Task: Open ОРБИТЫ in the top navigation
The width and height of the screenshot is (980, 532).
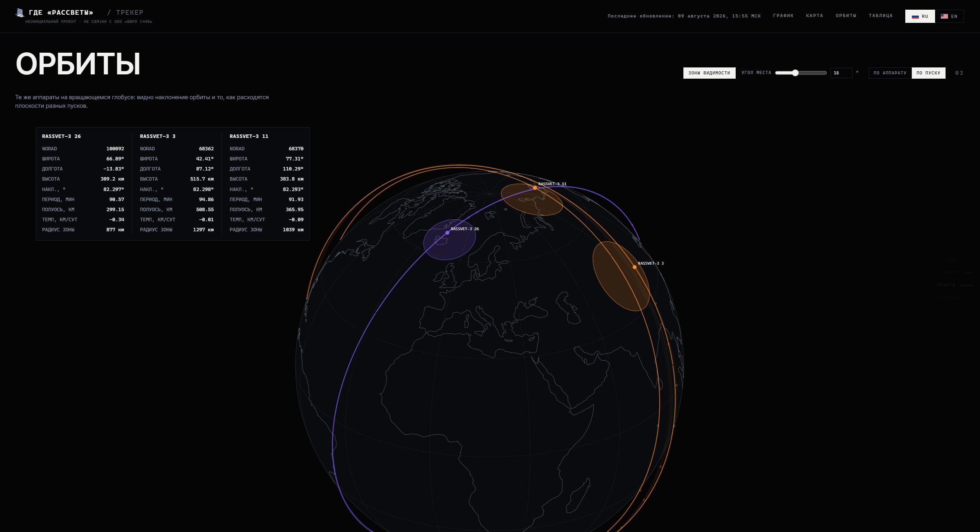Action: (x=846, y=16)
